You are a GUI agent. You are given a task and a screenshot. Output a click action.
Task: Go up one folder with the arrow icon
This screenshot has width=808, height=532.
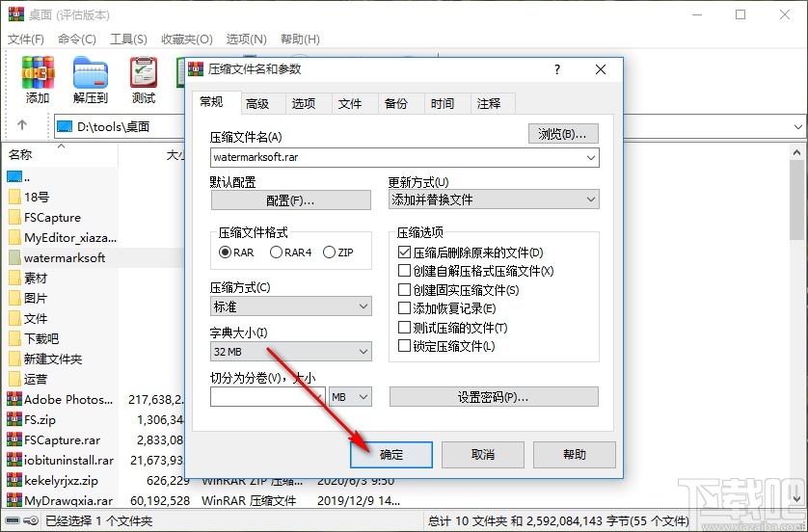21,124
